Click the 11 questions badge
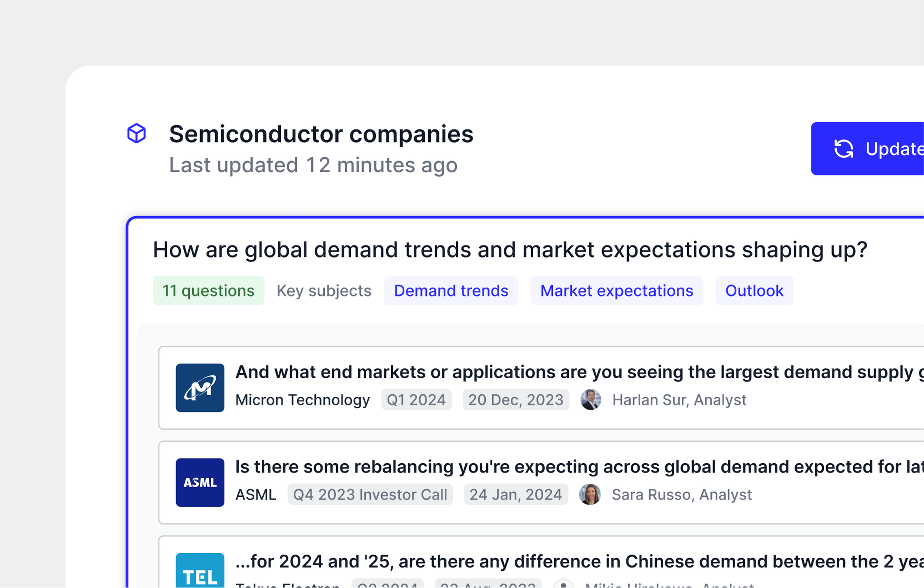Viewport: 924px width, 588px height. pyautogui.click(x=208, y=291)
